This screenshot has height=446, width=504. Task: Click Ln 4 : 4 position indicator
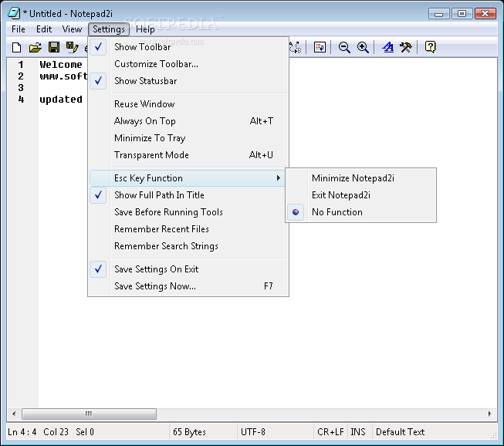click(22, 432)
